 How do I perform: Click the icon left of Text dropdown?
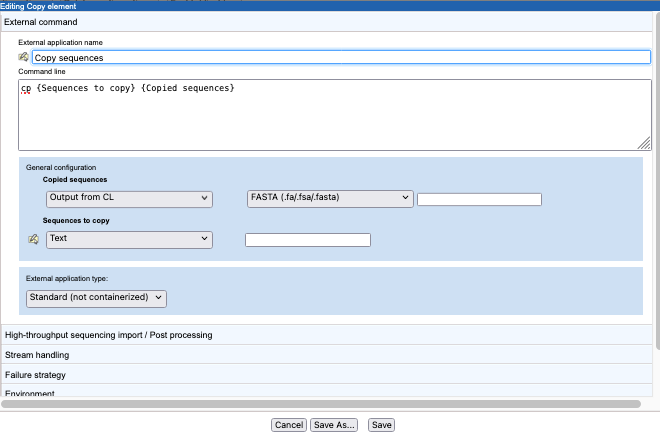click(x=33, y=239)
